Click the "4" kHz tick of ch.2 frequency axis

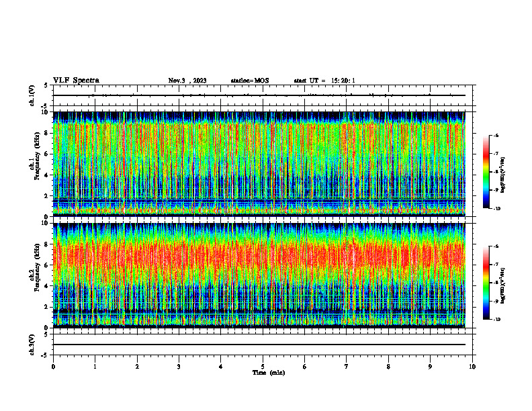(x=47, y=286)
